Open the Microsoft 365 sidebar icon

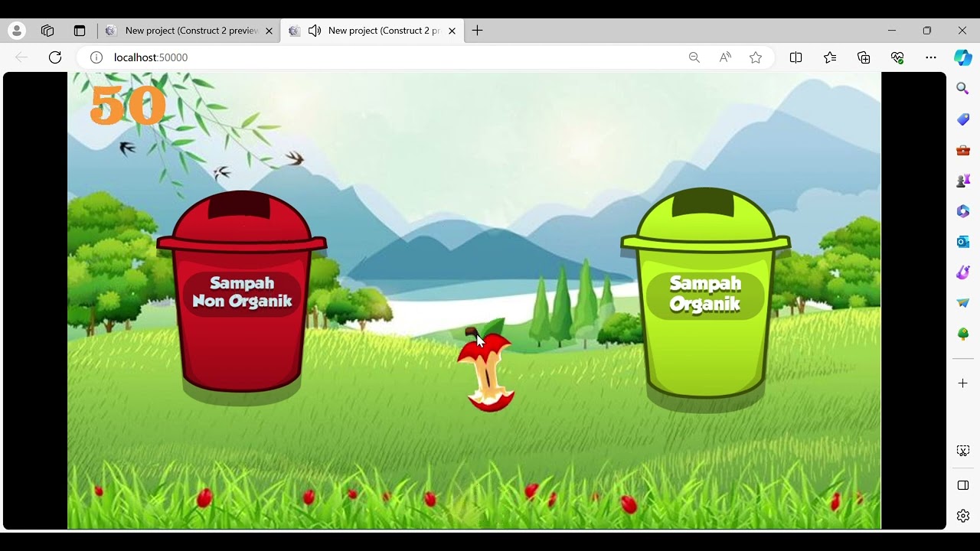[963, 211]
